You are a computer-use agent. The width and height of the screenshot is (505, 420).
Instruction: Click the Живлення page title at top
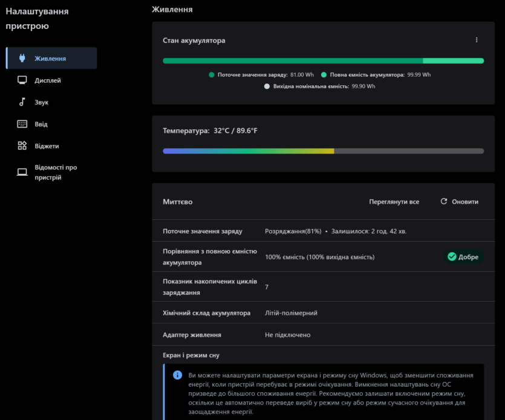point(172,9)
